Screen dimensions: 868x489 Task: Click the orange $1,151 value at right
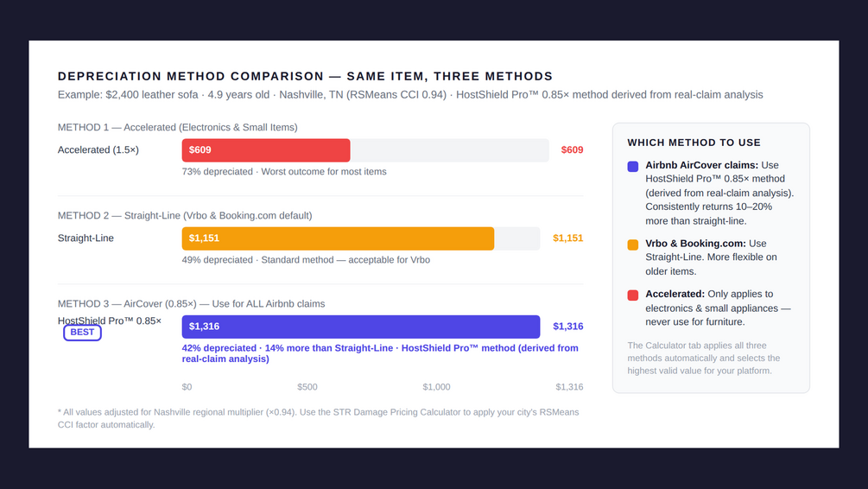click(x=568, y=238)
